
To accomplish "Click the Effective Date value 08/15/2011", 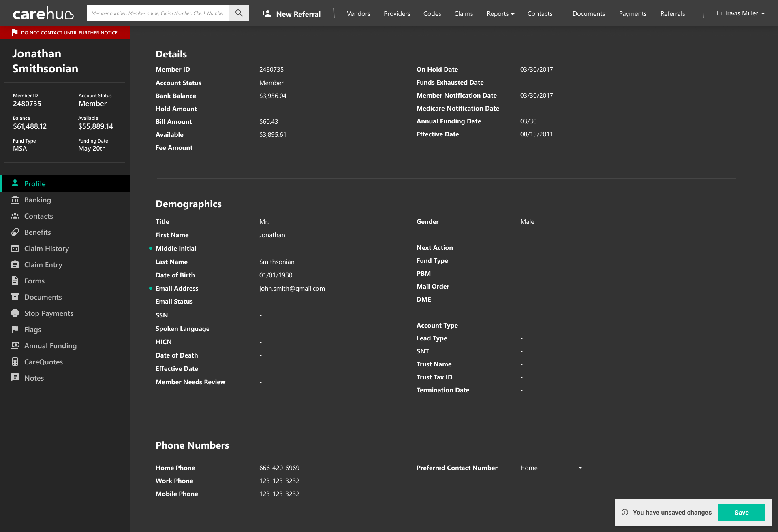I will coord(536,134).
